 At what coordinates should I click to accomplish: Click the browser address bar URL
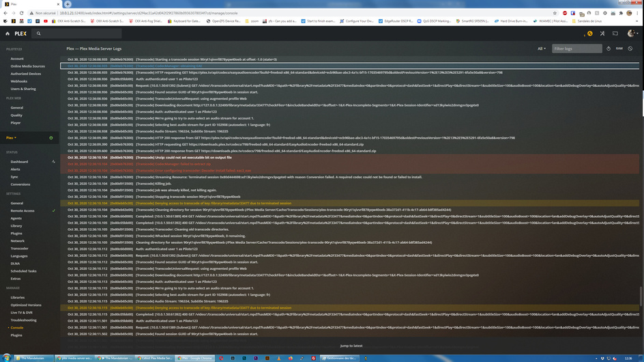coord(149,13)
